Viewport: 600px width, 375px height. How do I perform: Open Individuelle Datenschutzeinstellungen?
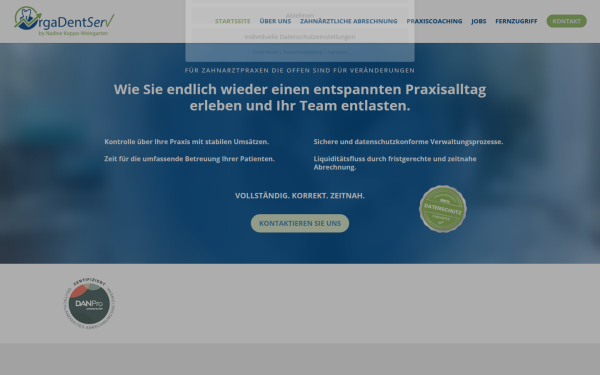pos(300,37)
